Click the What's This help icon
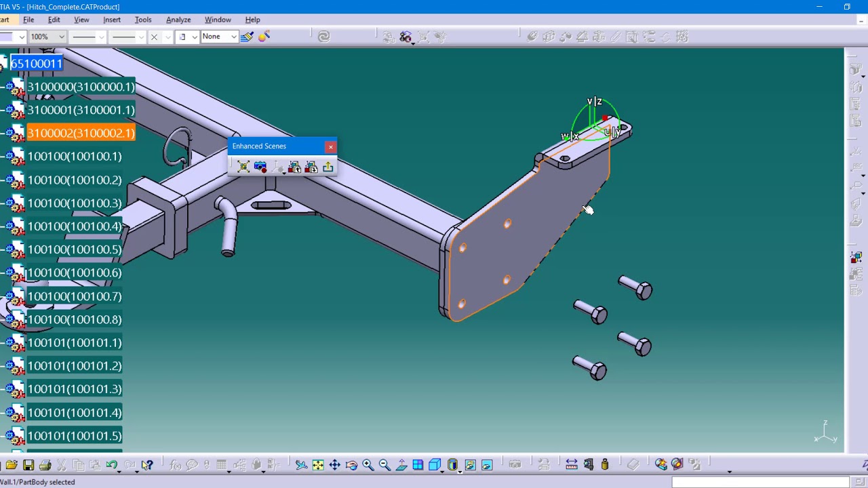The width and height of the screenshot is (868, 488). pyautogui.click(x=147, y=465)
